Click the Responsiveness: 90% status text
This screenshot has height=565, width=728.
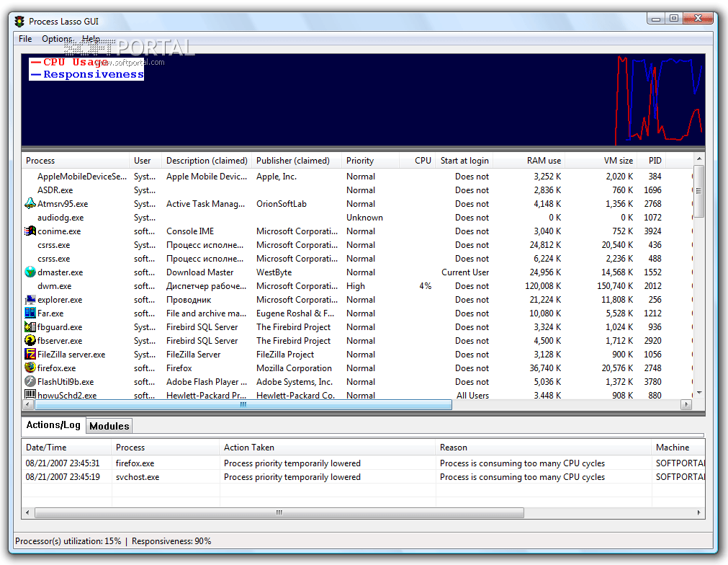click(171, 540)
